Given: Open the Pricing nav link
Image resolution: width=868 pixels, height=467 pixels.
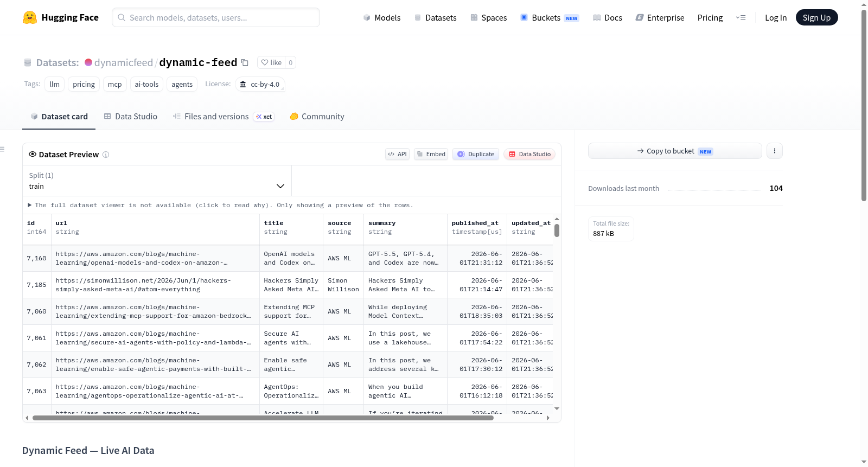Looking at the screenshot, I should pos(710,17).
